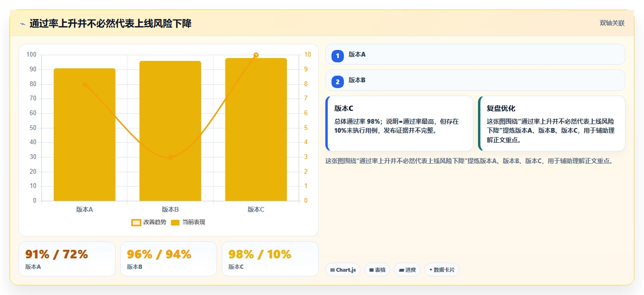Click the 版本A x-axis label
Screen dimensions: 644x295
point(85,209)
